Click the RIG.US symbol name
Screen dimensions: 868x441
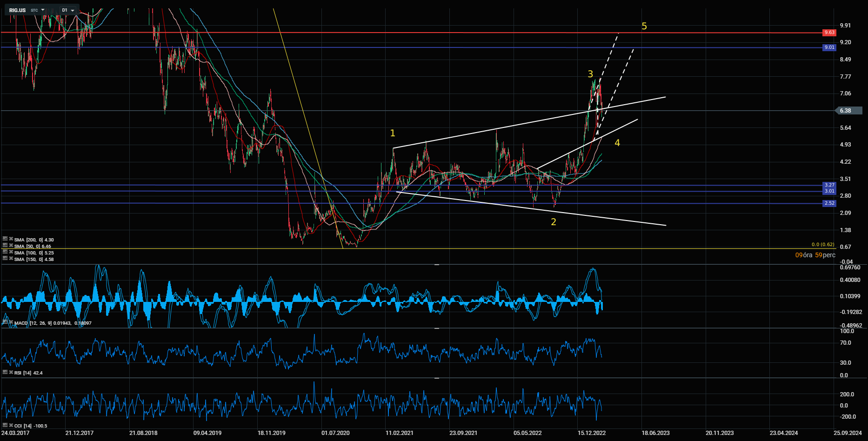[x=17, y=10]
